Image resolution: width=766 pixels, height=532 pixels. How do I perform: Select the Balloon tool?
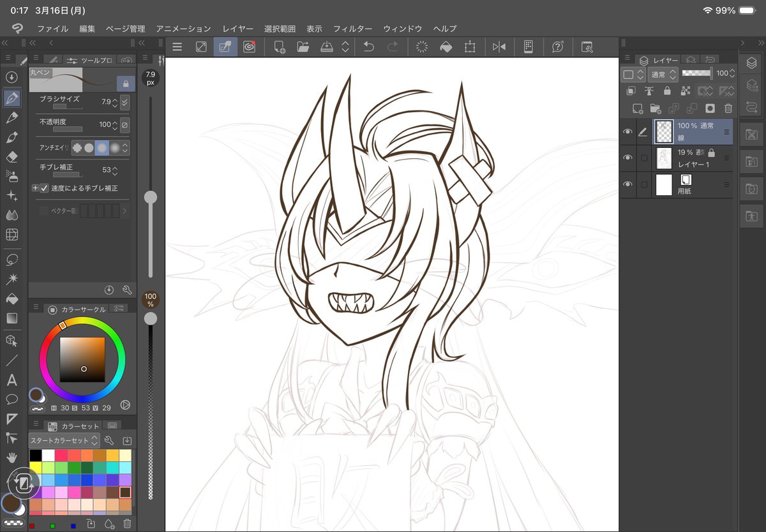pyautogui.click(x=11, y=399)
